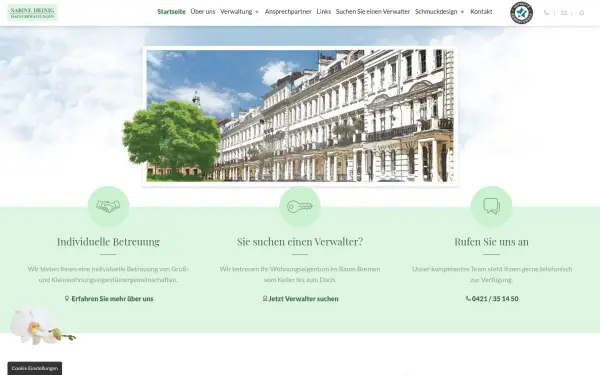Viewport: 600px width, 375px height.
Task: Click the phone icon in the header
Action: tap(546, 13)
